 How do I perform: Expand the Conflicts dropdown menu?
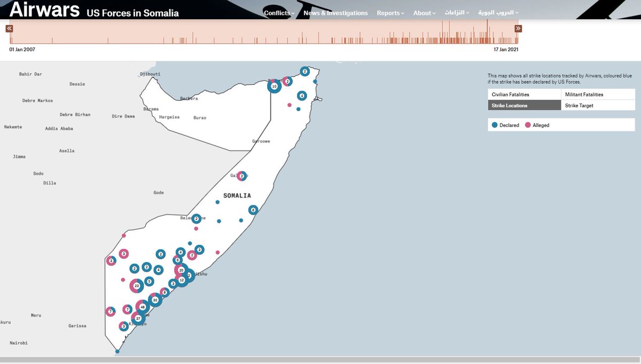278,13
